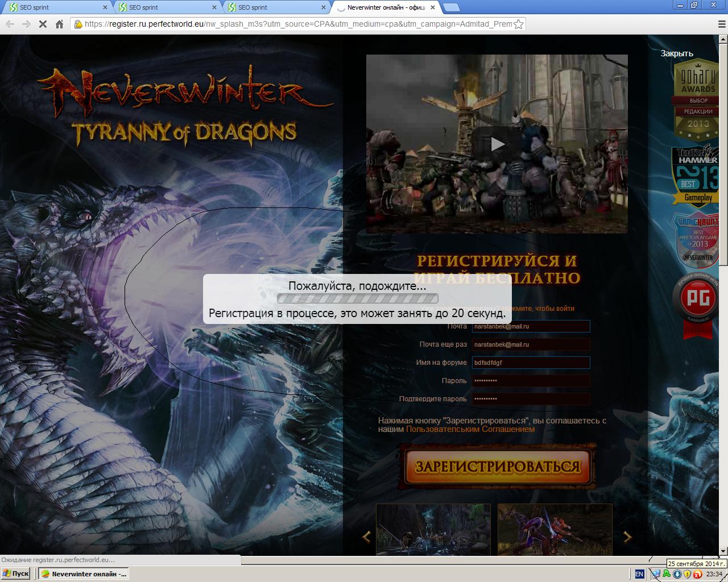Screen dimensions: 728x582
Task: Click yellow security shield tray icon
Action: (x=686, y=574)
